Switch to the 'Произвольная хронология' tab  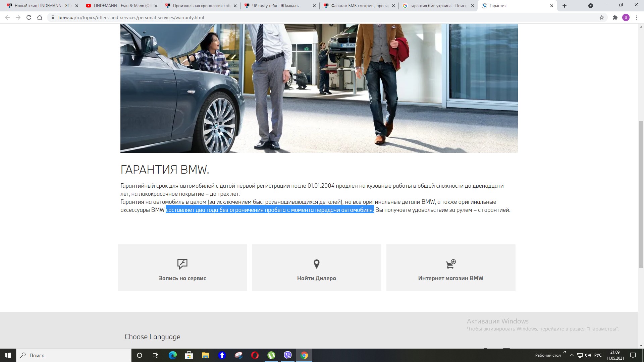coord(201,6)
